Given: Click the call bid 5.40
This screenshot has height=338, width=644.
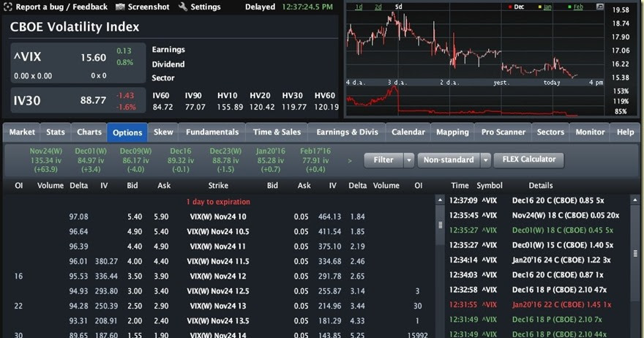Looking at the screenshot, I should point(135,217).
